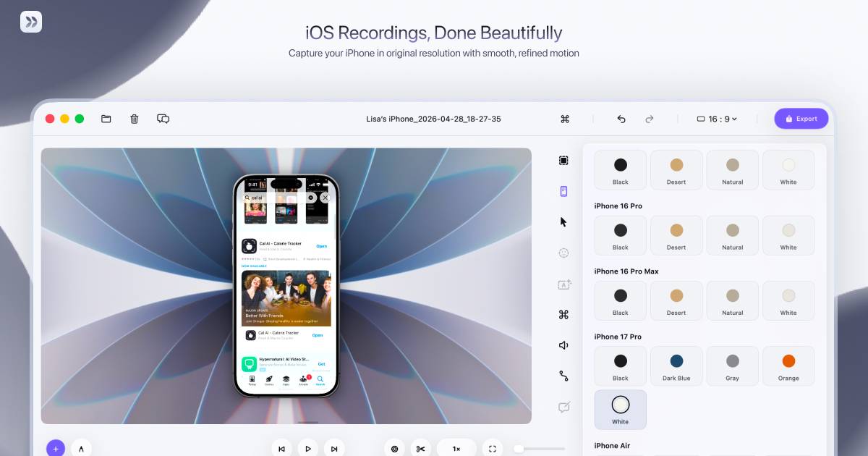This screenshot has width=868, height=456.
Task: Select Orange color for iPhone 17 Pro
Action: point(788,366)
